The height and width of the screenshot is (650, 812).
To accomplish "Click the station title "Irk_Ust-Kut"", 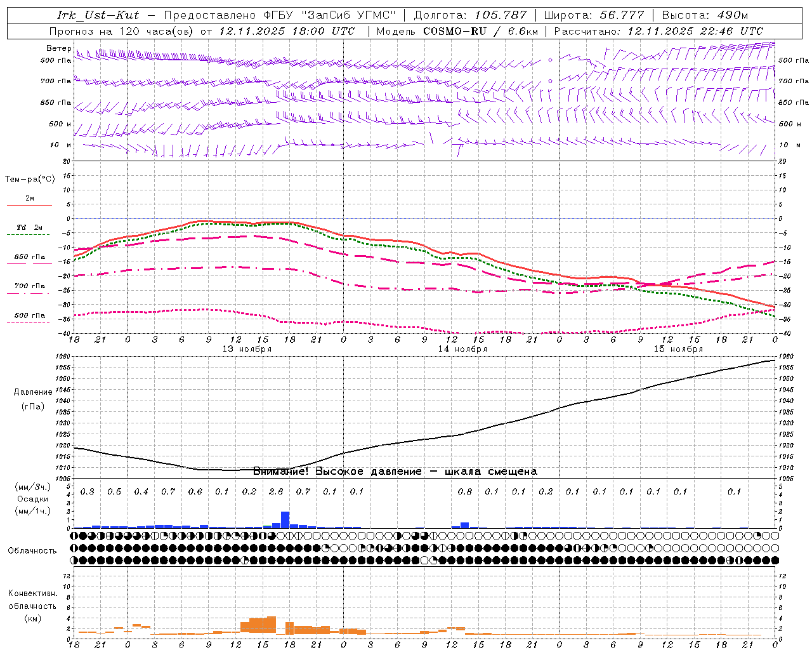I will tap(98, 15).
